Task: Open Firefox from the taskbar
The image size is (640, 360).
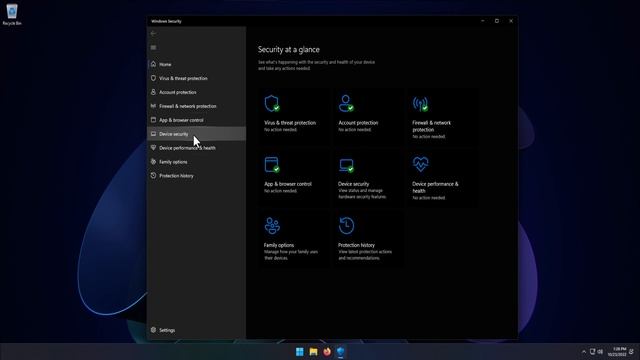Action: (327, 352)
